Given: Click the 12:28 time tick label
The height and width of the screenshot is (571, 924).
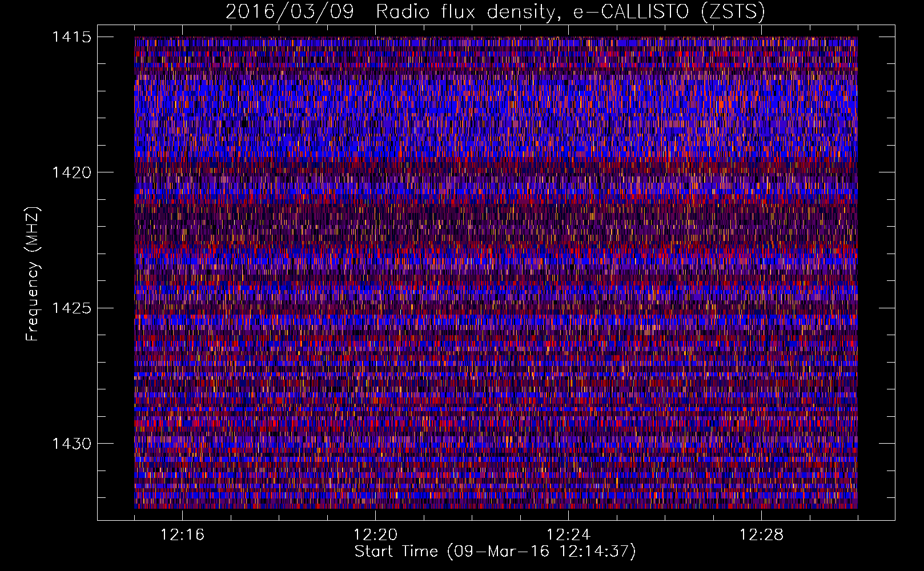Looking at the screenshot, I should click(x=761, y=535).
